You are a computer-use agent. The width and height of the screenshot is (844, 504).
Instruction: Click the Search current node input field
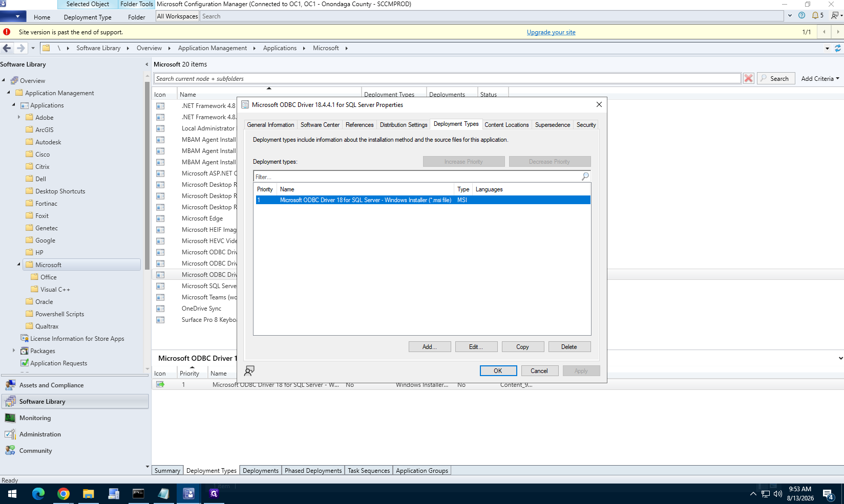coord(448,78)
